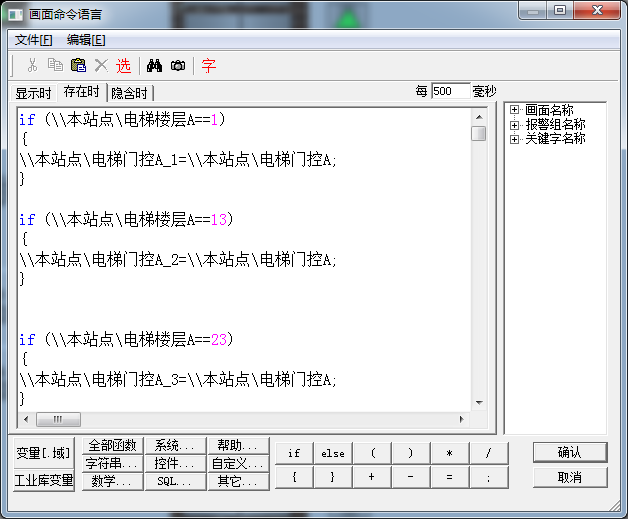Click the red 字 font icon
This screenshot has width=628, height=519.
[209, 65]
